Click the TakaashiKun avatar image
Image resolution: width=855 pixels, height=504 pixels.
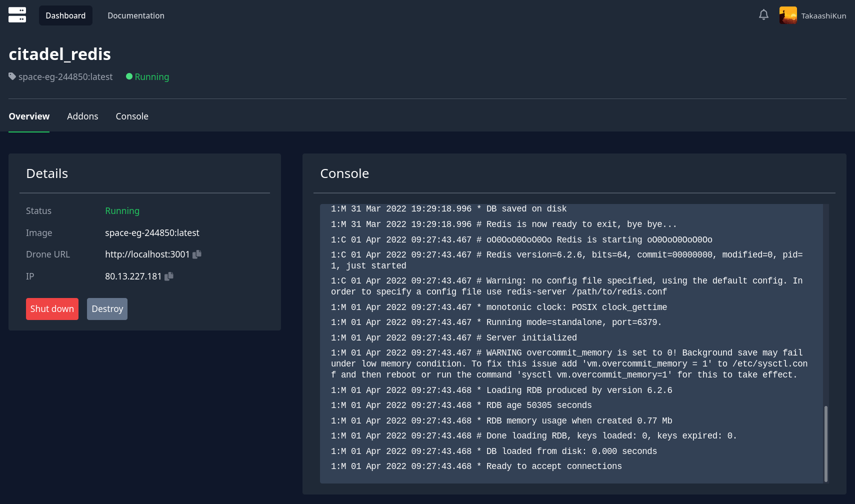788,15
